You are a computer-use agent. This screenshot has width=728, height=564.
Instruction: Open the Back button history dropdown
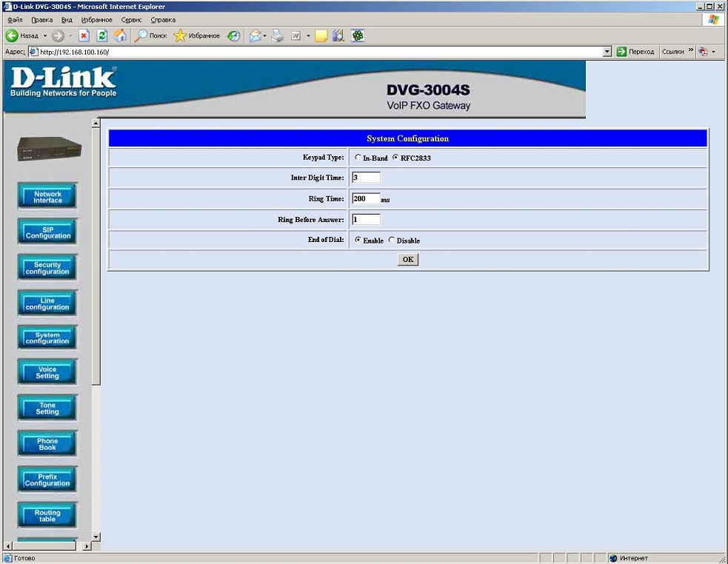(44, 36)
